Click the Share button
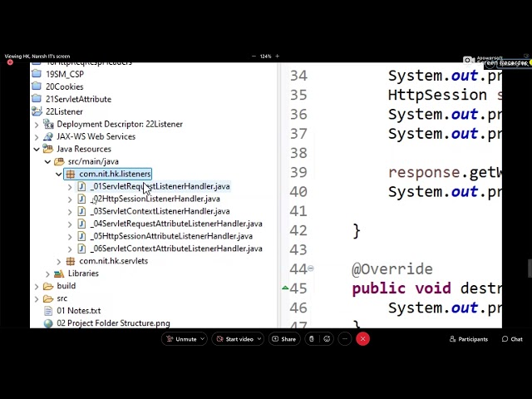The image size is (532, 399). [283, 339]
